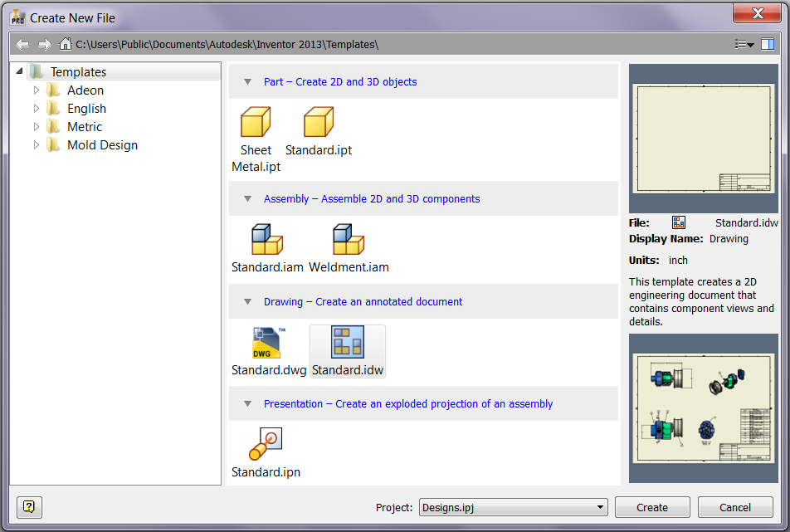This screenshot has width=790, height=532.
Task: Click the 'inch' units value
Action: click(678, 260)
